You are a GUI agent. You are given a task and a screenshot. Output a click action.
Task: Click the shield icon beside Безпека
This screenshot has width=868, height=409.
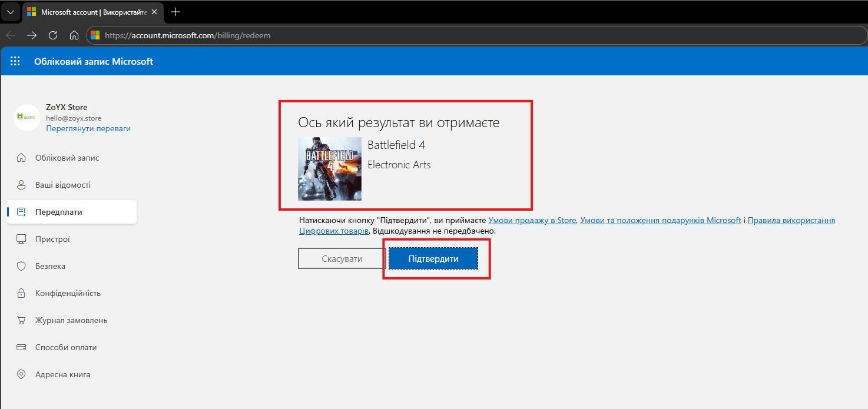pyautogui.click(x=21, y=266)
